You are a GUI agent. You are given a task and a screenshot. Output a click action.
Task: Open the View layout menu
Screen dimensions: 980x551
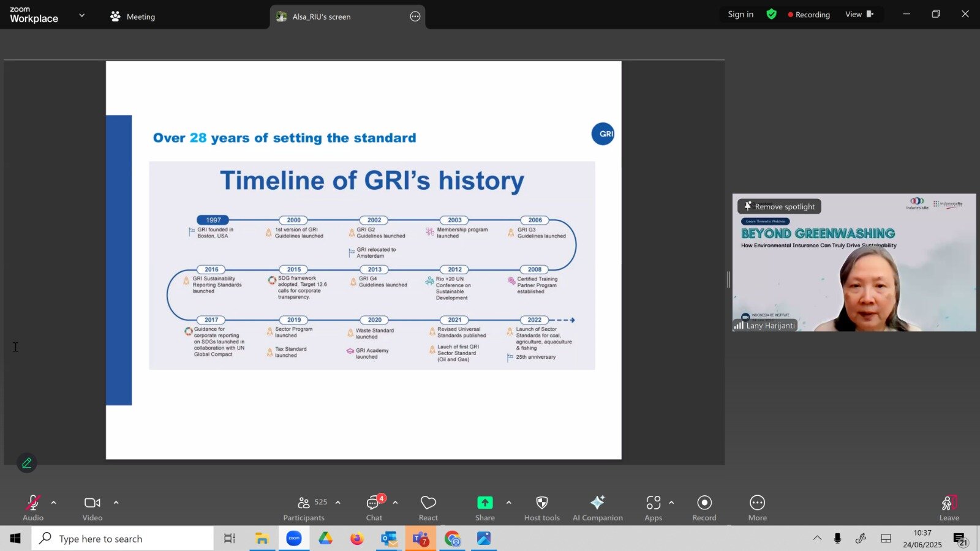tap(859, 14)
